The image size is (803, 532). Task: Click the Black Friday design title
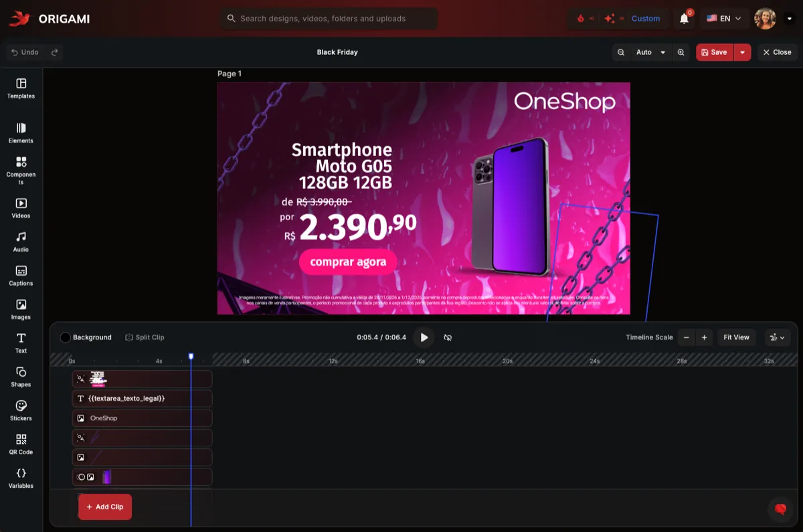(x=337, y=52)
